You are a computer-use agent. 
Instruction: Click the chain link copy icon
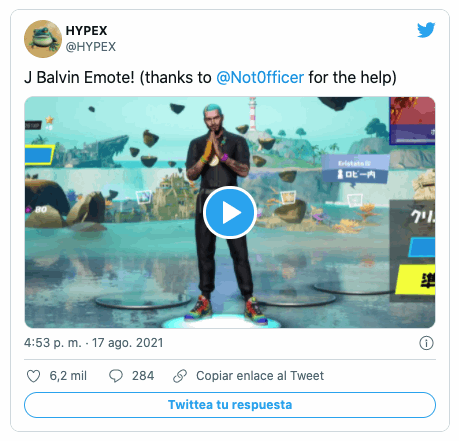(x=180, y=376)
